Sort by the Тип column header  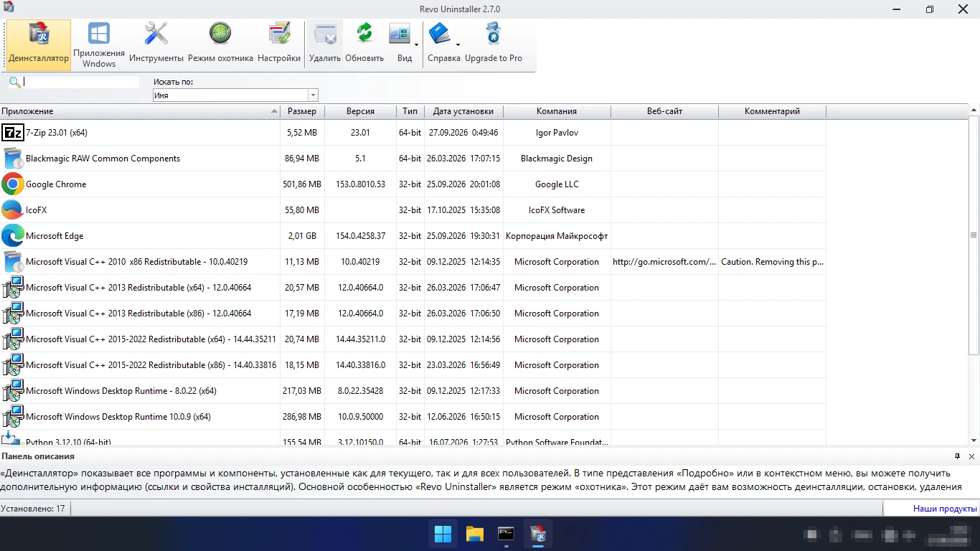tap(410, 111)
